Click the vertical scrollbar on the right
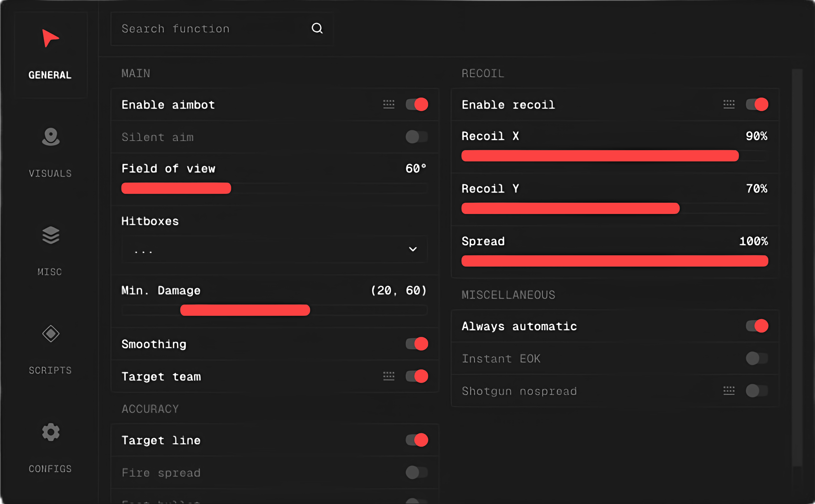The height and width of the screenshot is (504, 815). pyautogui.click(x=797, y=267)
